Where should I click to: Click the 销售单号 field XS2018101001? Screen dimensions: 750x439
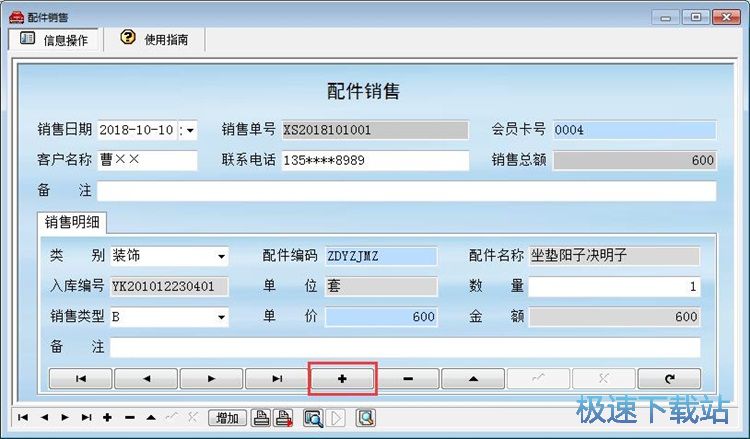[375, 130]
